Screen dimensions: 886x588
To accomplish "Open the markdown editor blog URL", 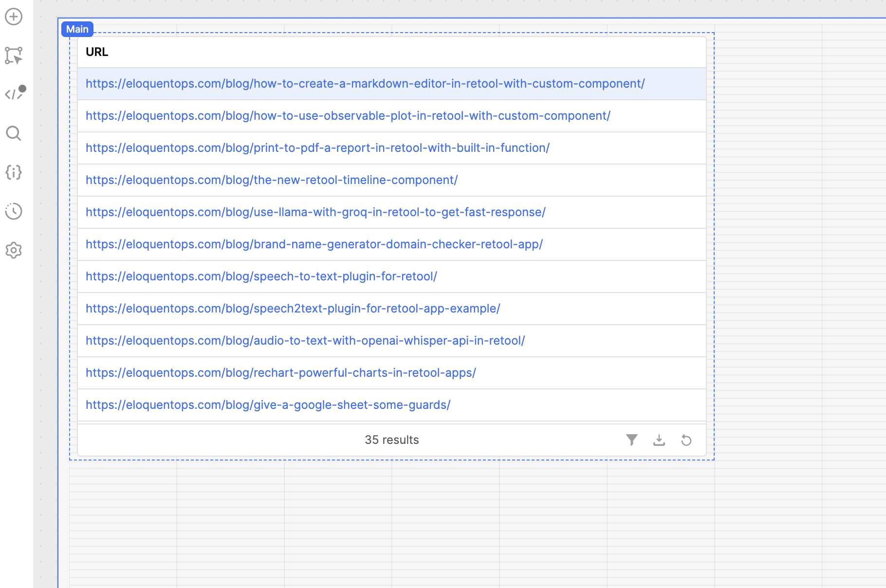I will [x=365, y=83].
